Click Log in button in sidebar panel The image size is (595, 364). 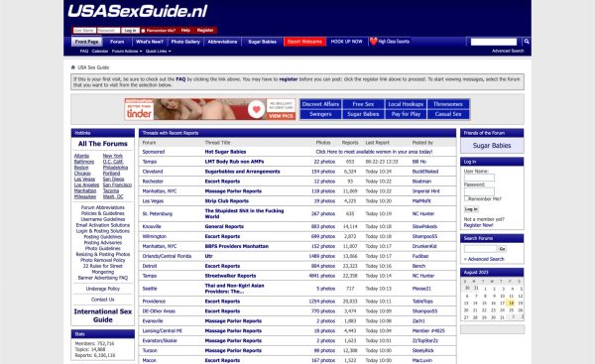[471, 209]
